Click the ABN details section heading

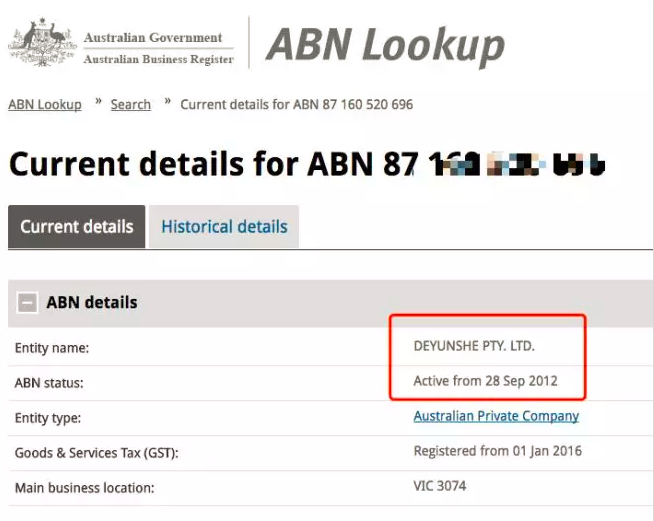pyautogui.click(x=92, y=302)
